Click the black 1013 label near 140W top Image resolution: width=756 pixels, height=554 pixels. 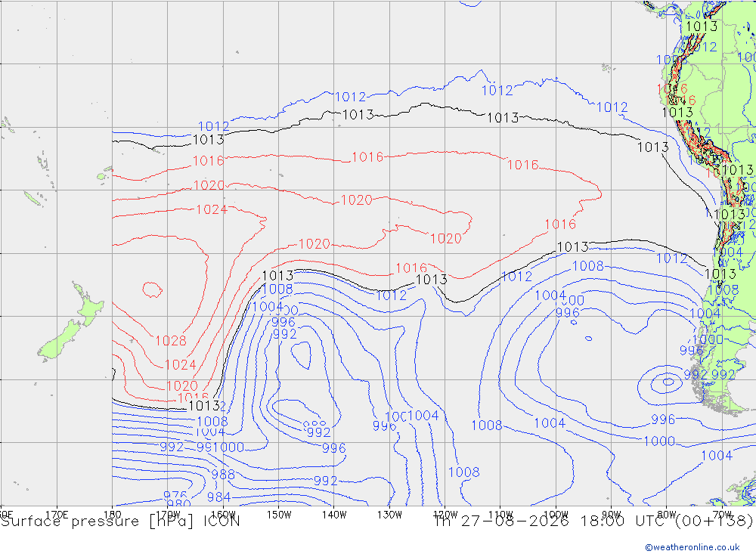pos(358,115)
